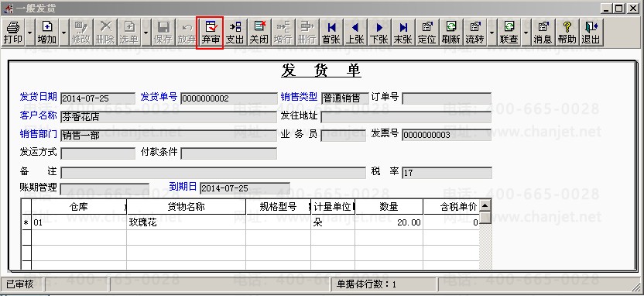Click the 支出 expense icon
The image size is (644, 296).
point(235,32)
